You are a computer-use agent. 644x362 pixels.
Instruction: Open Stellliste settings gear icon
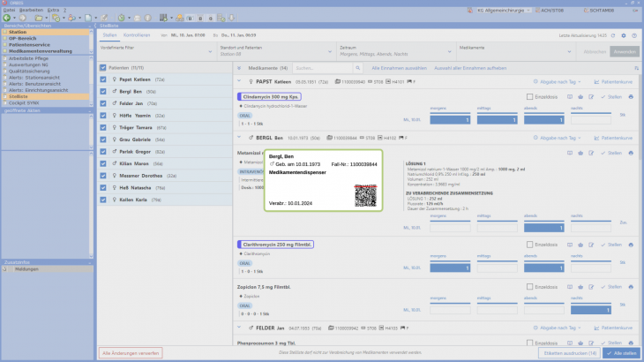pyautogui.click(x=623, y=35)
